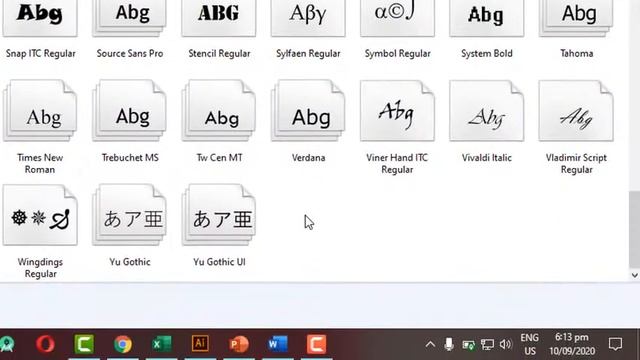The image size is (640, 360).
Task: Click the Tw Cen MT font icon
Action: 219,111
